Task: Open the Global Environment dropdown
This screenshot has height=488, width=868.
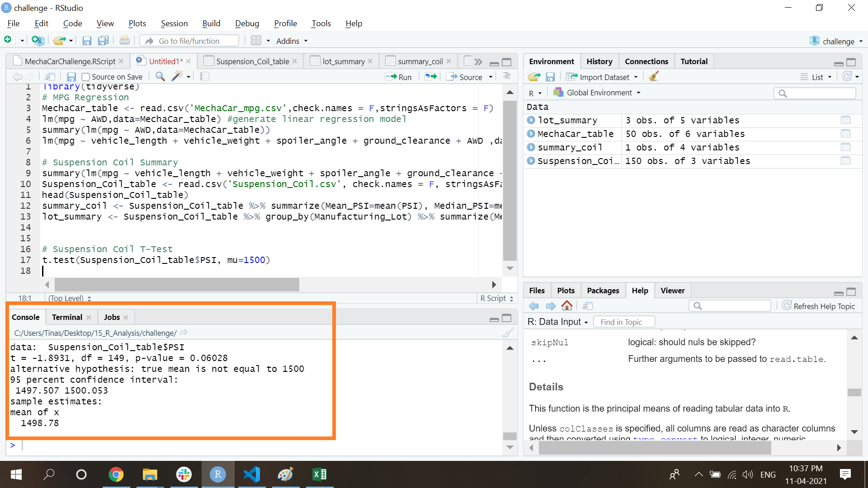Action: [x=597, y=93]
